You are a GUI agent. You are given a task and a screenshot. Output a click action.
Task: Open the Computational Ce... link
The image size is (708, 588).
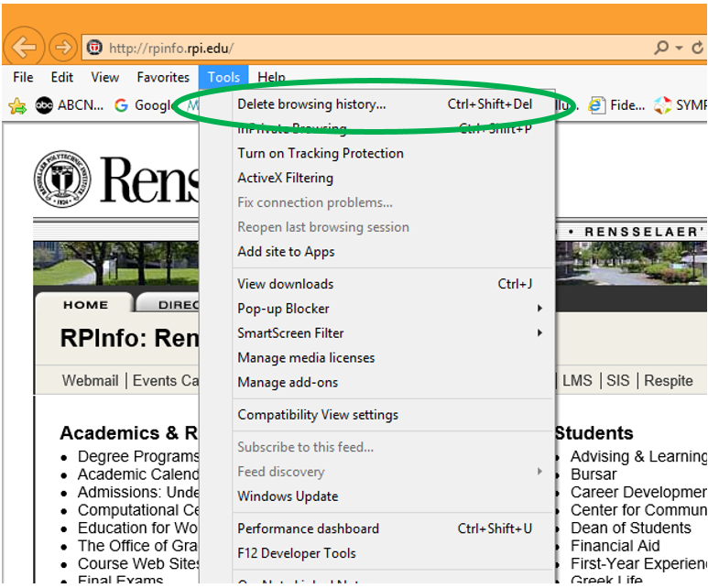[138, 510]
